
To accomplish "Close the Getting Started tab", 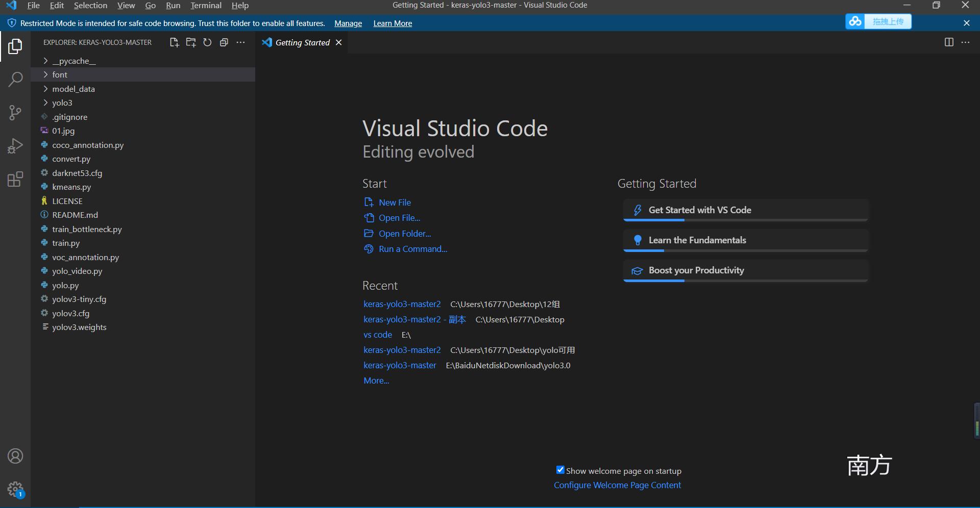I will [338, 42].
